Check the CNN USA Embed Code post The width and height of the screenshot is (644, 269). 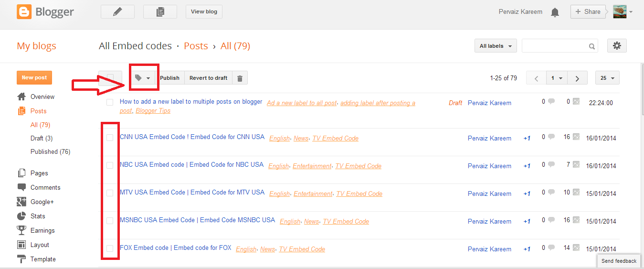point(110,138)
